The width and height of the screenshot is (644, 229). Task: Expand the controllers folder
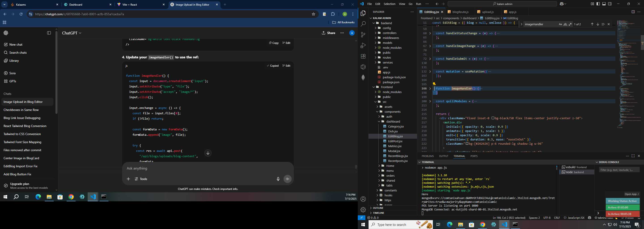pyautogui.click(x=375, y=33)
